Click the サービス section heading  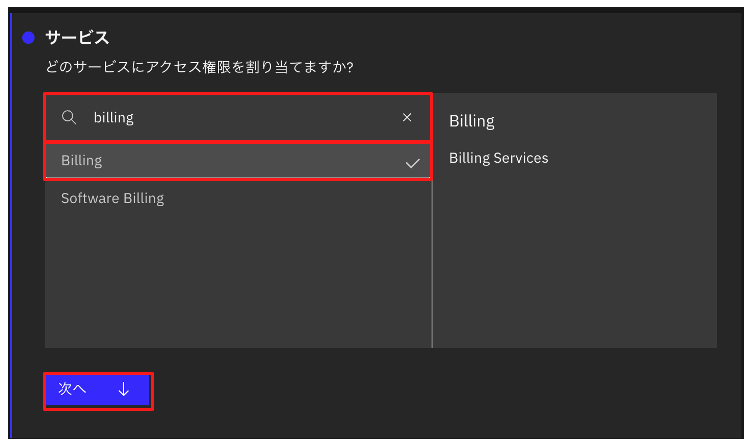77,38
